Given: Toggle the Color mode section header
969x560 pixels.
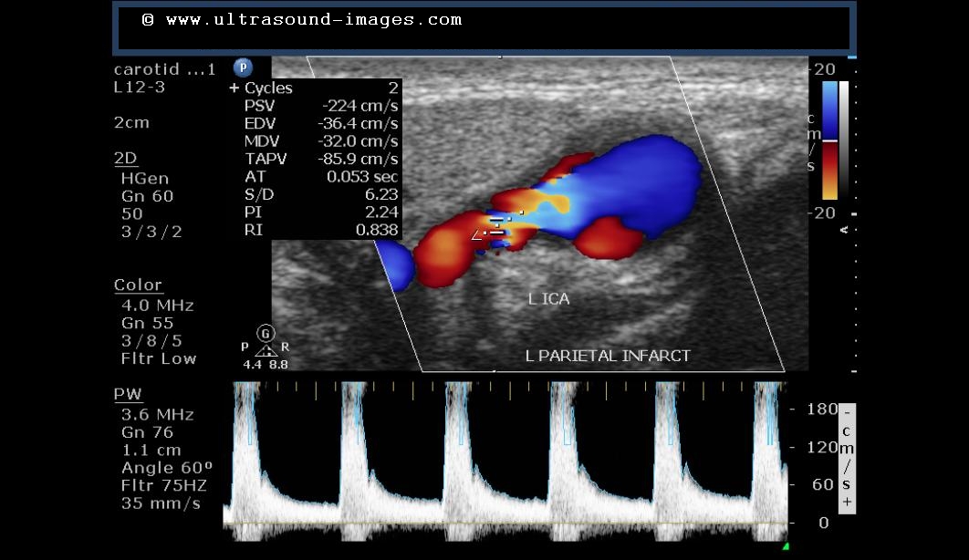Looking at the screenshot, I should 138,285.
